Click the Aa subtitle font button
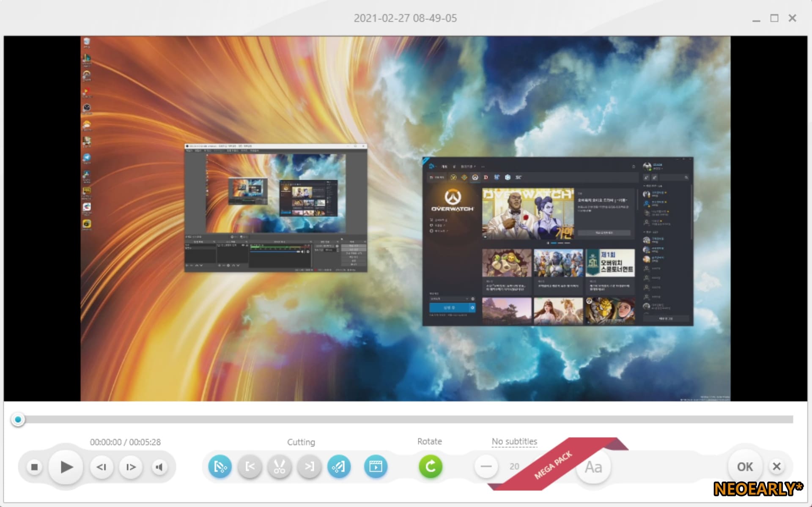Screen dimensions: 812x507 point(593,467)
